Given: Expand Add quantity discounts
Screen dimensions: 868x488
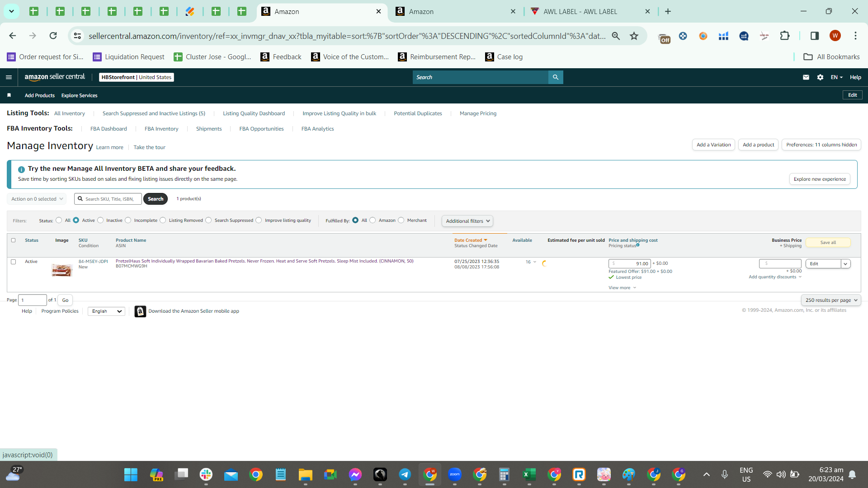Looking at the screenshot, I should 775,277.
